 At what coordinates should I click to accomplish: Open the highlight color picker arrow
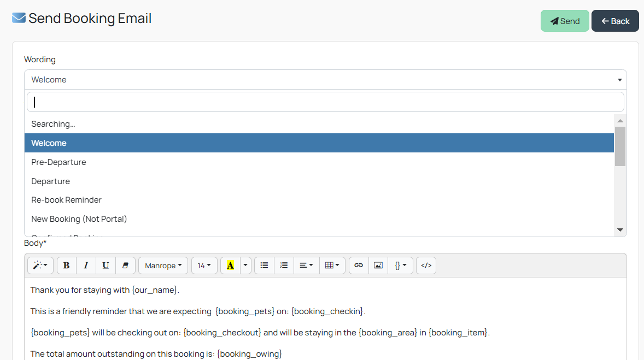[x=245, y=265]
